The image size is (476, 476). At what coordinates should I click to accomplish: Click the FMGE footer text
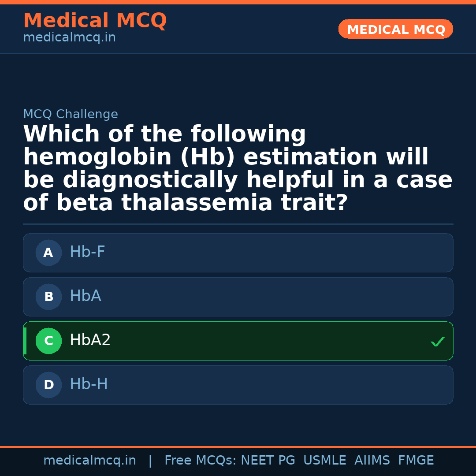[416, 461]
